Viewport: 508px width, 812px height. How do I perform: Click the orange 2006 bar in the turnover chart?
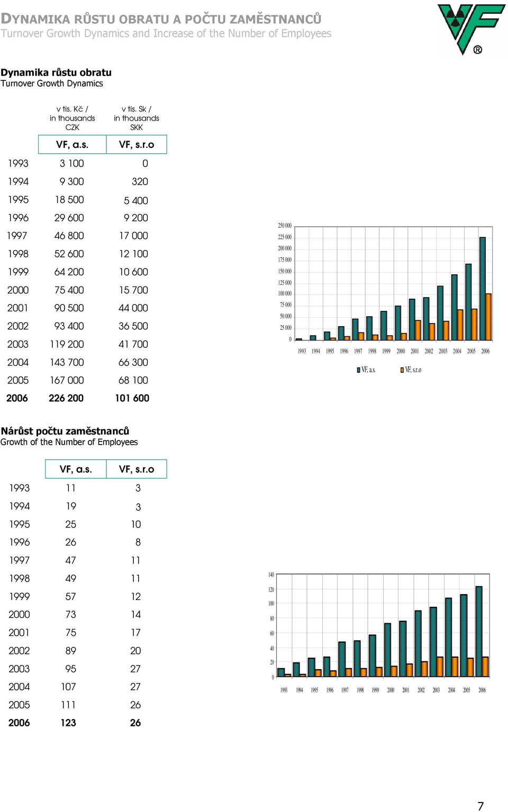488,317
